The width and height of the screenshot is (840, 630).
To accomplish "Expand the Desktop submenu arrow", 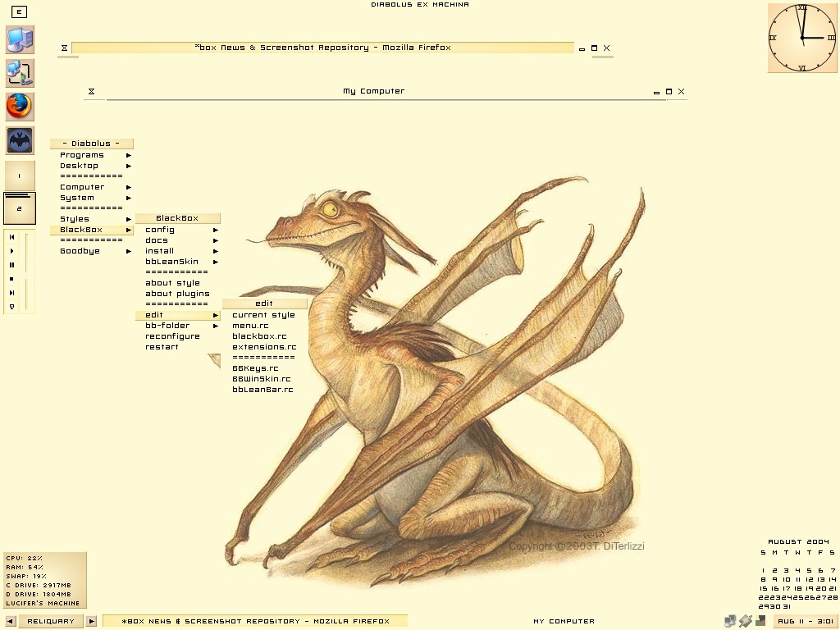I will point(129,166).
